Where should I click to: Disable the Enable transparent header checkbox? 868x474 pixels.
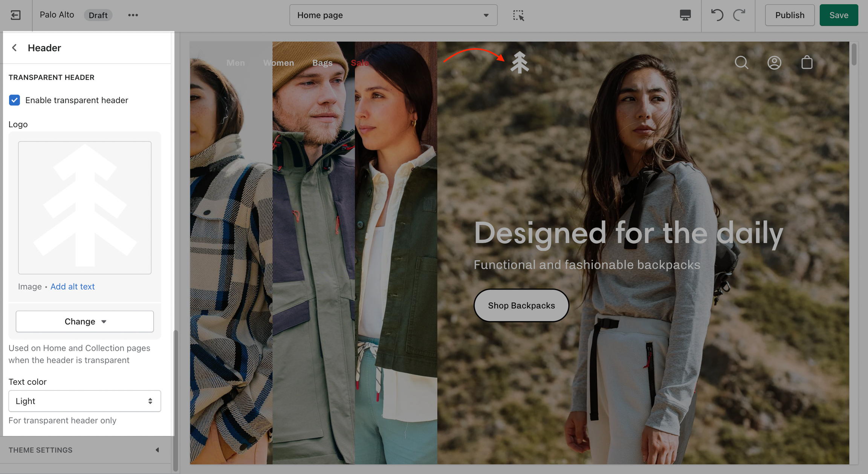point(14,100)
